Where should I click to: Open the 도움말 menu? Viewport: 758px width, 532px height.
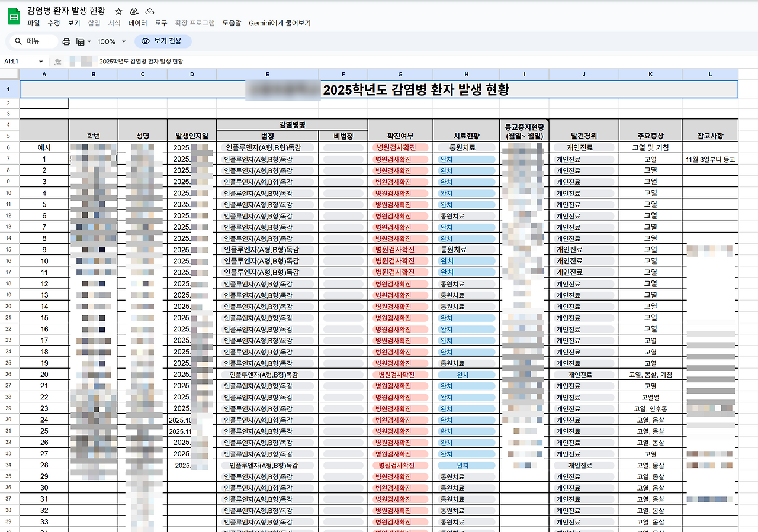click(x=232, y=23)
